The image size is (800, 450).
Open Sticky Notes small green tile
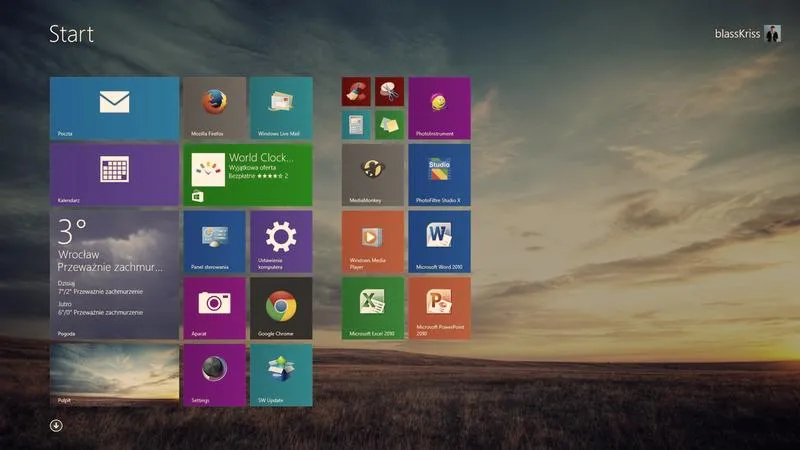click(389, 125)
